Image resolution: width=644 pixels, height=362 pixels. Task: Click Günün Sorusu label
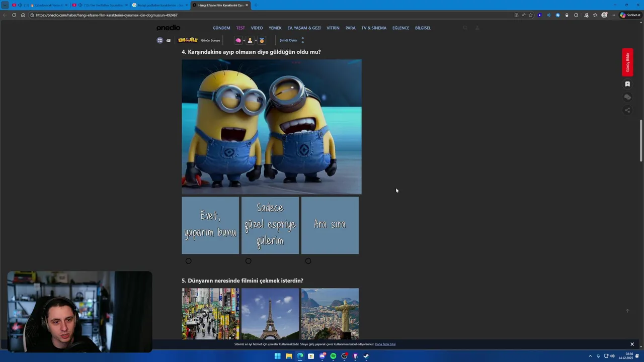pyautogui.click(x=210, y=40)
